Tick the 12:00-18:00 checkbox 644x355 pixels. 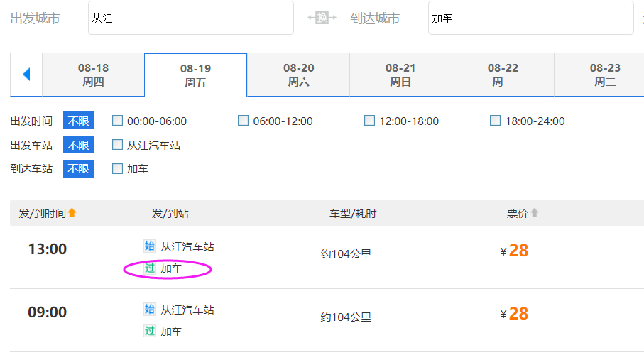[x=369, y=121]
